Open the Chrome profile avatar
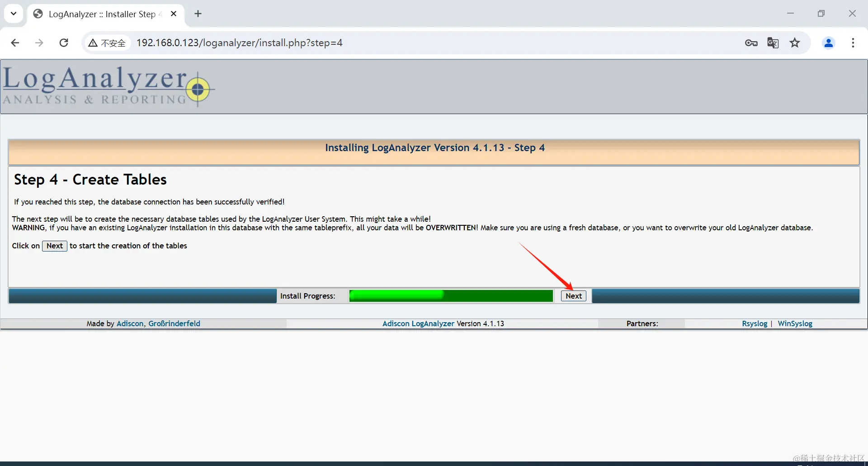Screen dimensions: 868x466 tap(829, 43)
